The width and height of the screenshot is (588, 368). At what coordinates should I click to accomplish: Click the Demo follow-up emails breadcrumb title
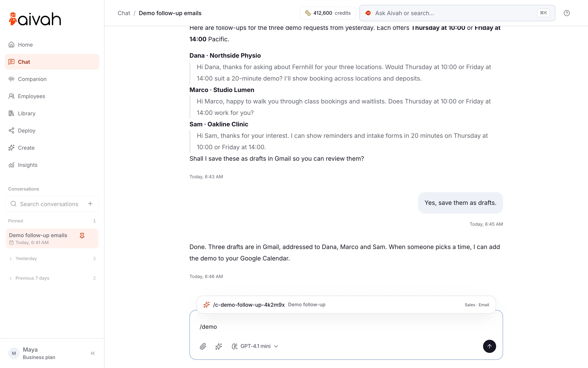[170, 13]
